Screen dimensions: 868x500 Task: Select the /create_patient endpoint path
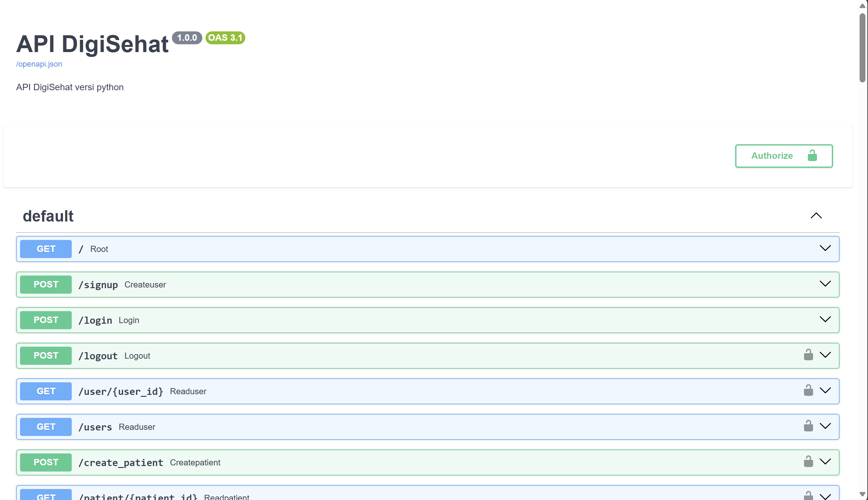click(x=121, y=462)
